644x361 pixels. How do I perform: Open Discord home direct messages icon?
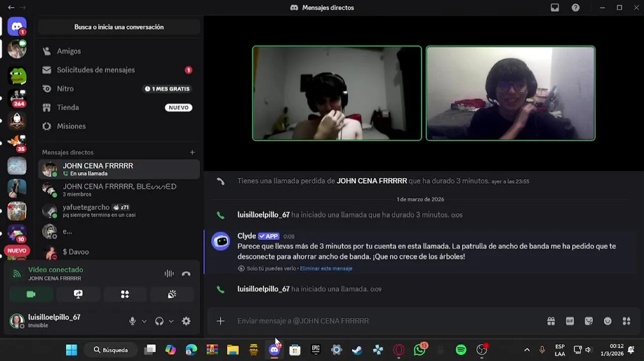point(17,27)
